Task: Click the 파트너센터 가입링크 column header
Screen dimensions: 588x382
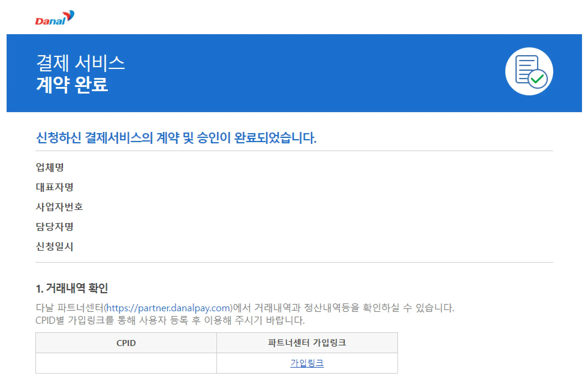Action: coord(307,343)
